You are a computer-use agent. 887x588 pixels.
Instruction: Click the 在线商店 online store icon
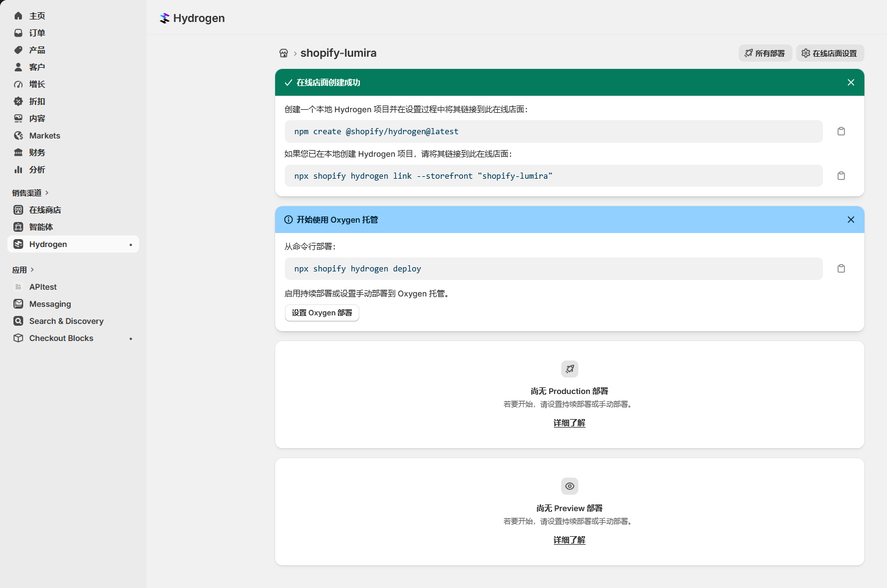coord(18,210)
